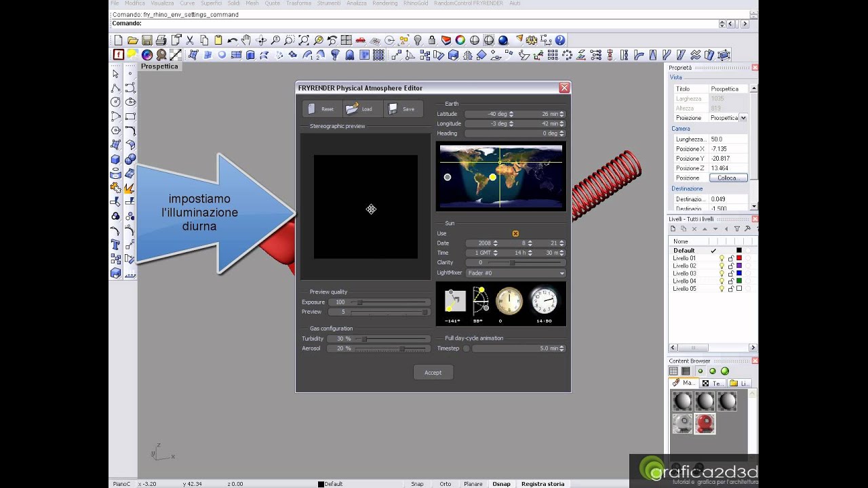Select the Pan hand tool

(x=246, y=41)
